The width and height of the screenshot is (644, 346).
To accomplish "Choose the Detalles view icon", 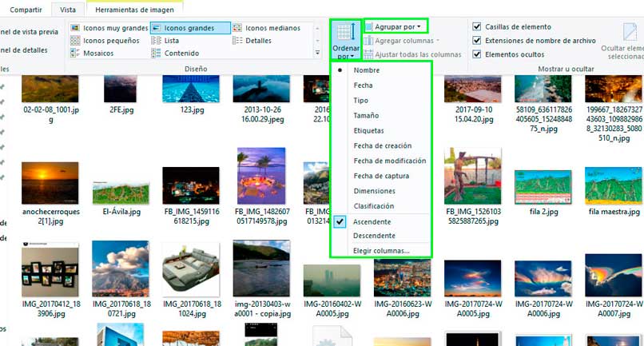I will (237, 41).
